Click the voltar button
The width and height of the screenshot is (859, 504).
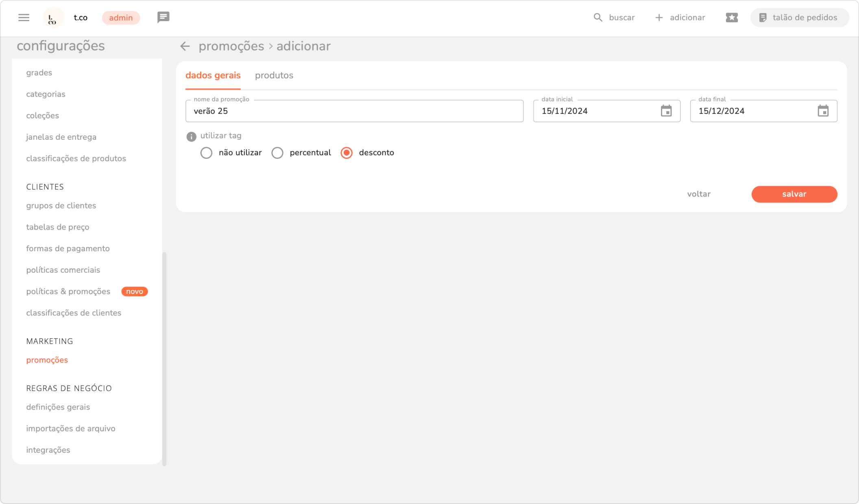coord(698,194)
